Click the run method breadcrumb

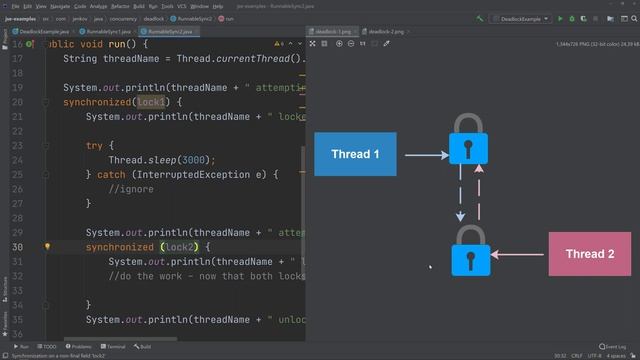pyautogui.click(x=226, y=19)
